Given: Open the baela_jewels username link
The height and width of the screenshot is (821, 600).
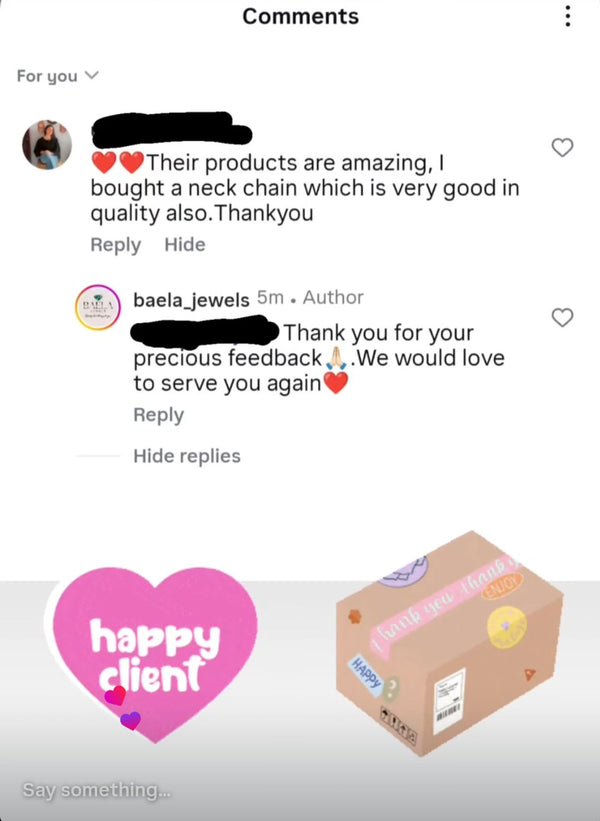Looking at the screenshot, I should point(191,299).
